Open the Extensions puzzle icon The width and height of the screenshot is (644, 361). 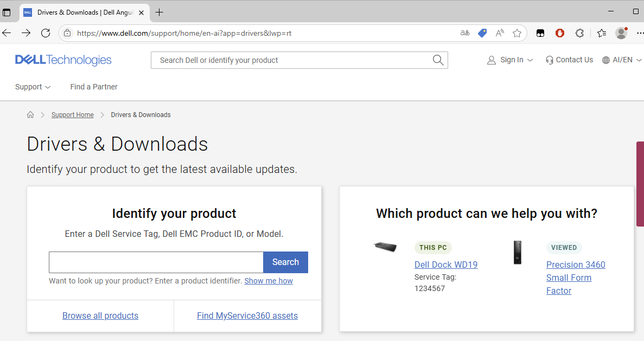click(579, 33)
